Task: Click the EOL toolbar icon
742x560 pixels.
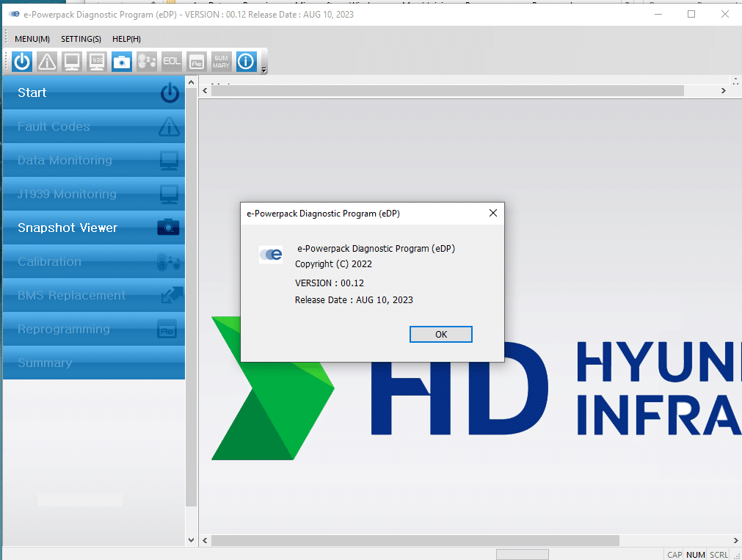Action: (172, 62)
